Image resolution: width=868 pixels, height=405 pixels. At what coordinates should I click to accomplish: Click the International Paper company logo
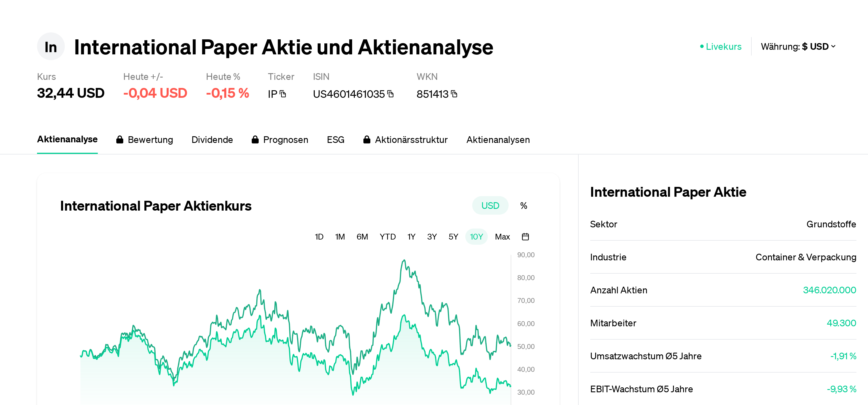(51, 46)
